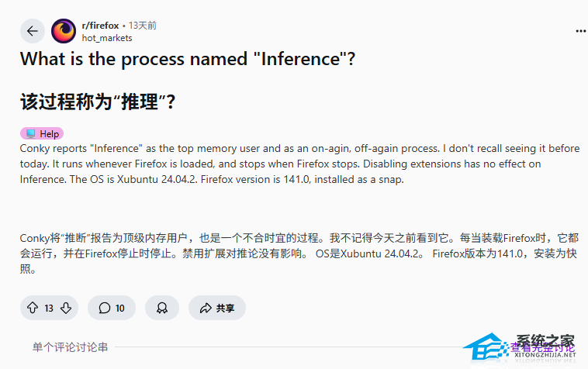Open the comments bubble icon

[x=104, y=308]
